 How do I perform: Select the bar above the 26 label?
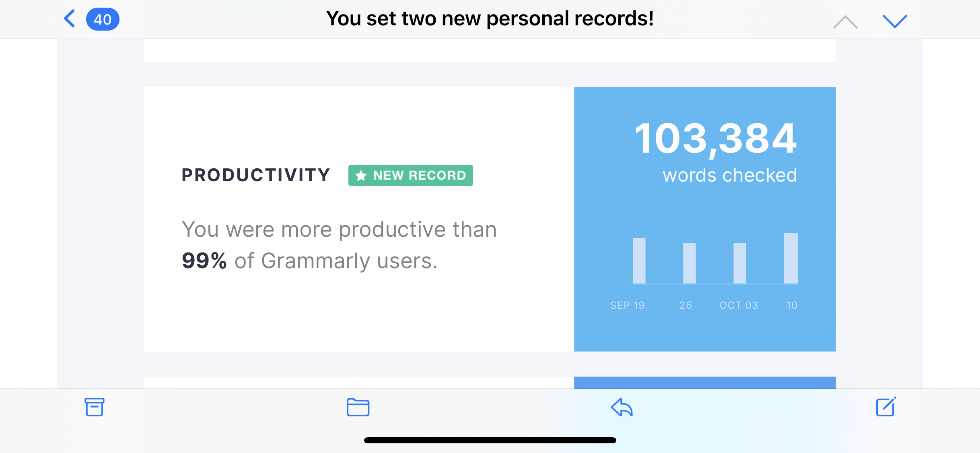point(689,263)
